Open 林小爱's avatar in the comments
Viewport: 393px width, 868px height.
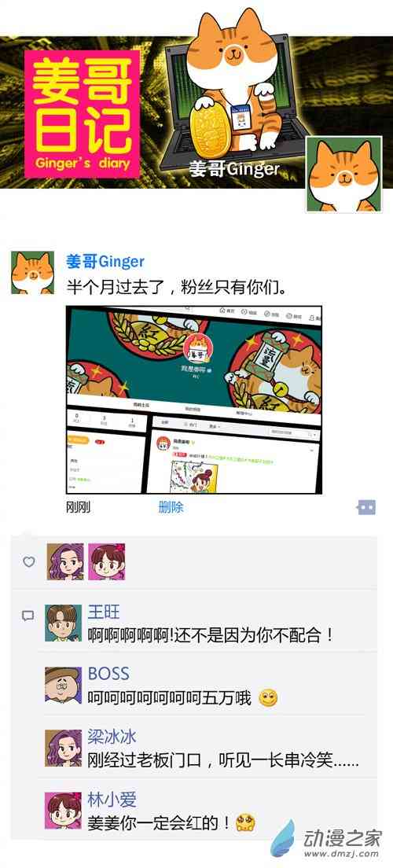click(x=63, y=811)
